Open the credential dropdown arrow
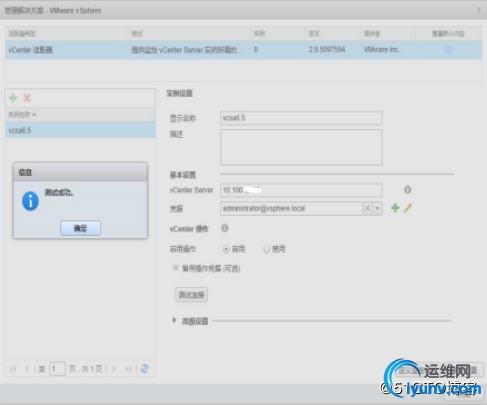The height and width of the screenshot is (405, 487). (377, 209)
